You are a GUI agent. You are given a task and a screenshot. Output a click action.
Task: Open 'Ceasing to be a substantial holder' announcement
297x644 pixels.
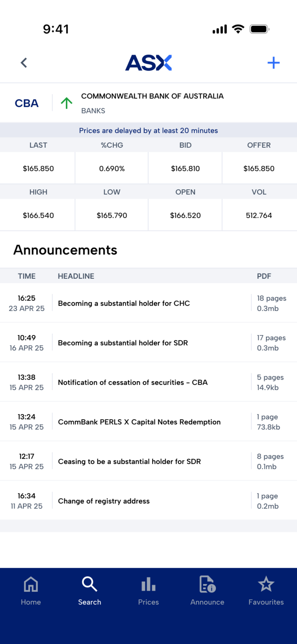(130, 462)
